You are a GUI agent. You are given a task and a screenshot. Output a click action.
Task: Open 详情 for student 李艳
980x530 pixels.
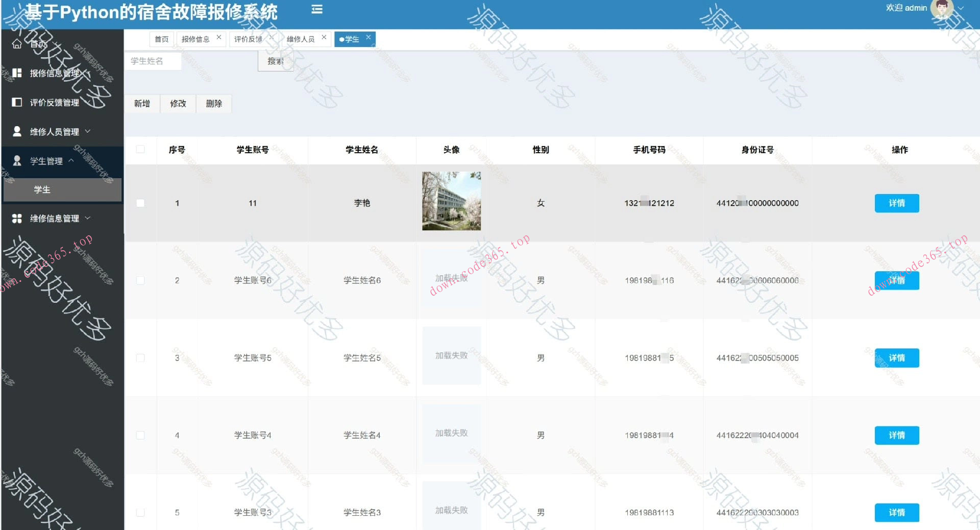click(896, 203)
